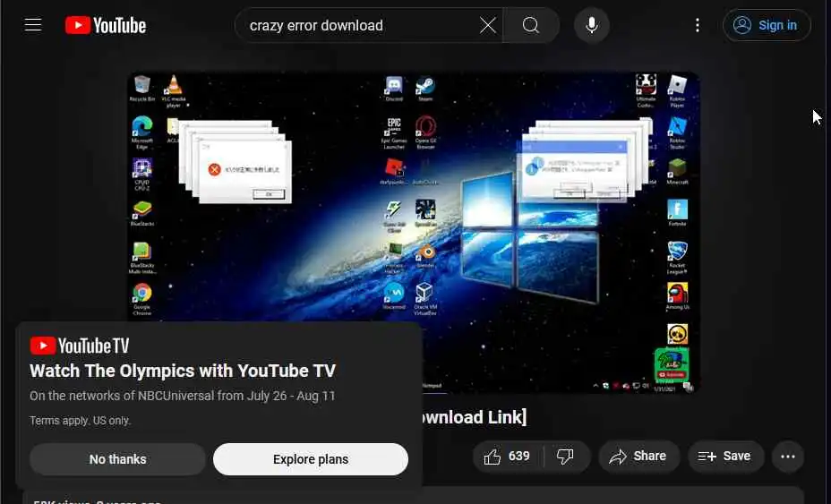Click the Recycle Bin icon in video
Screen dimensions: 831x504
pos(142,88)
